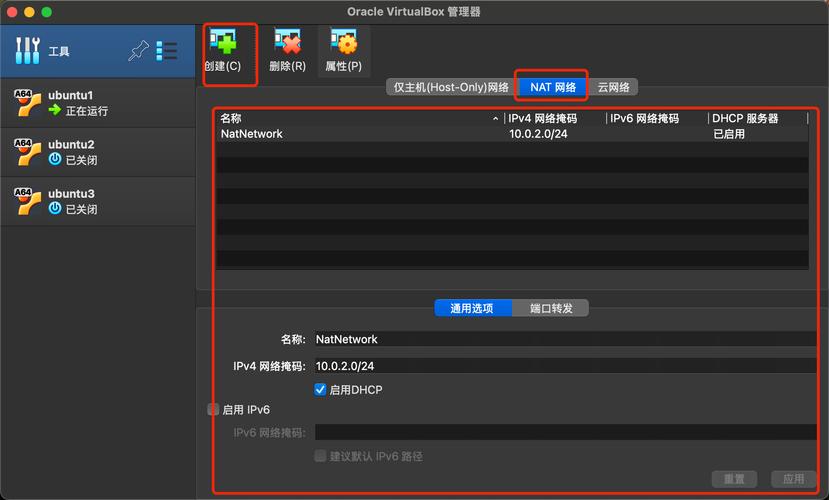Select the 工具 tools icon in sidebar

coord(27,51)
